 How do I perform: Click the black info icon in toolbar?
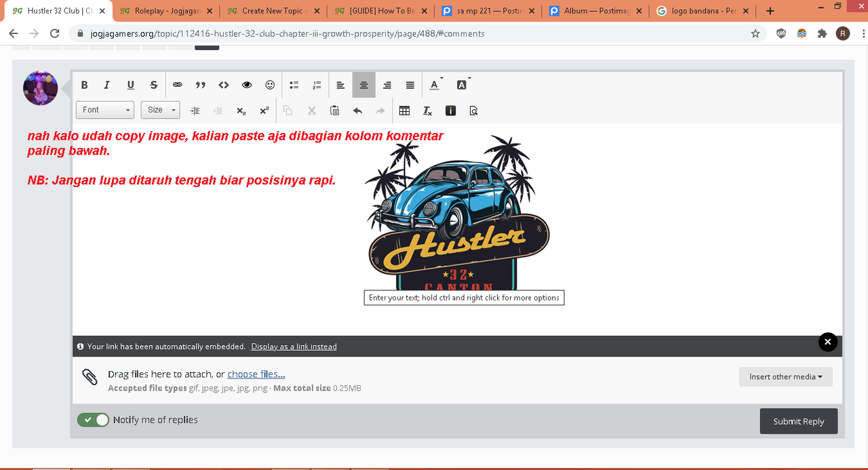click(451, 111)
